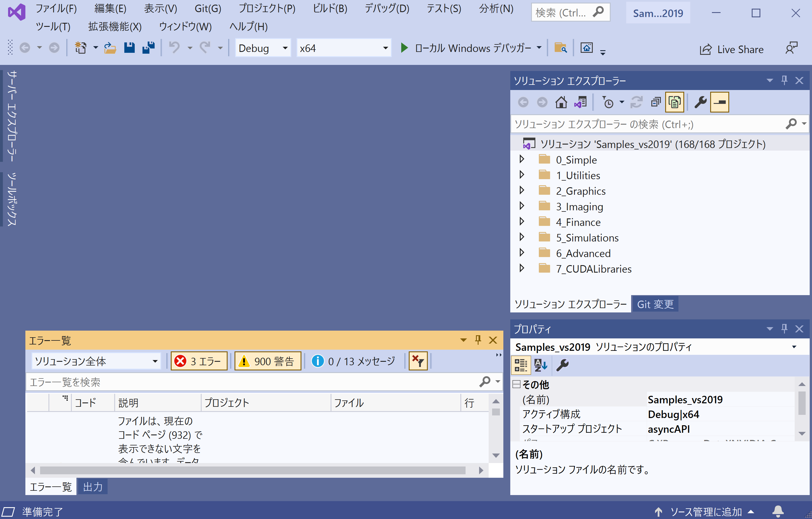Click the 検索 (Ctrl... quick launch box

tap(571, 12)
